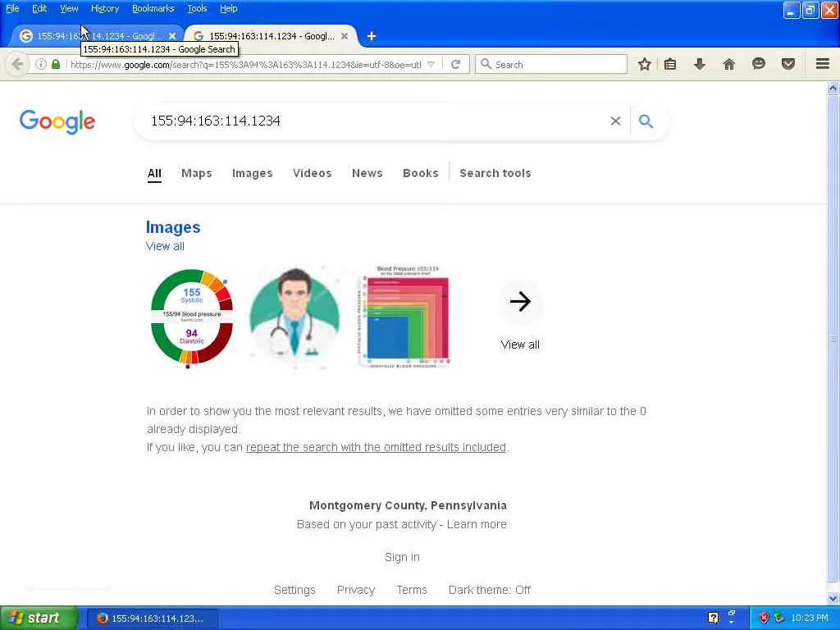Bookmark this page with the star icon
Screen dimensions: 840x630
tap(645, 64)
